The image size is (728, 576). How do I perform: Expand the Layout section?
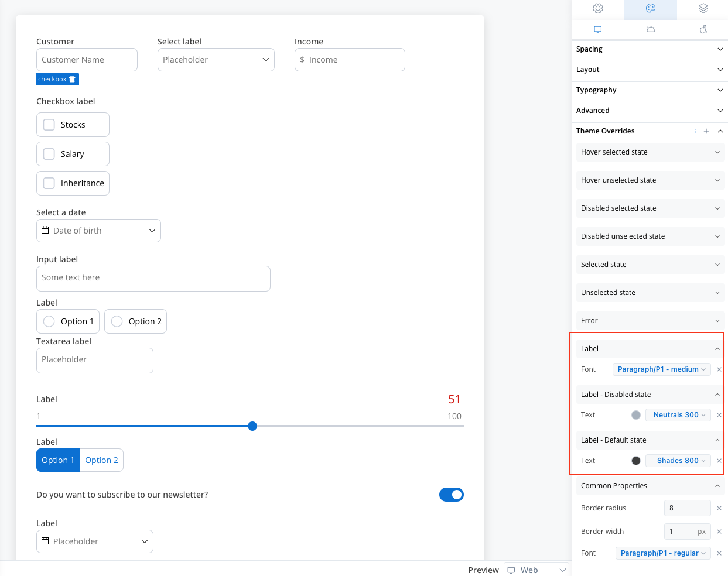(650, 70)
